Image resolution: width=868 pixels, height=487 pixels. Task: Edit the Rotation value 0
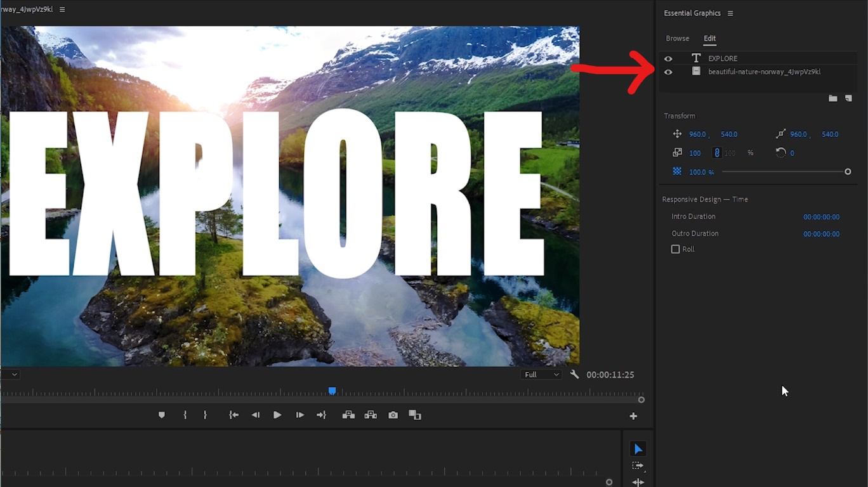pos(792,153)
